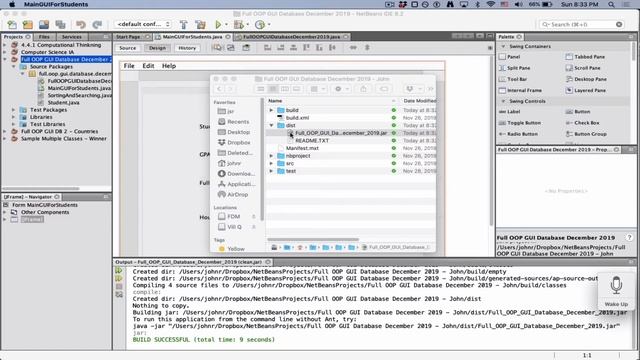Collapse the dist folder in Finder
The height and width of the screenshot is (360, 640).
coord(271,125)
